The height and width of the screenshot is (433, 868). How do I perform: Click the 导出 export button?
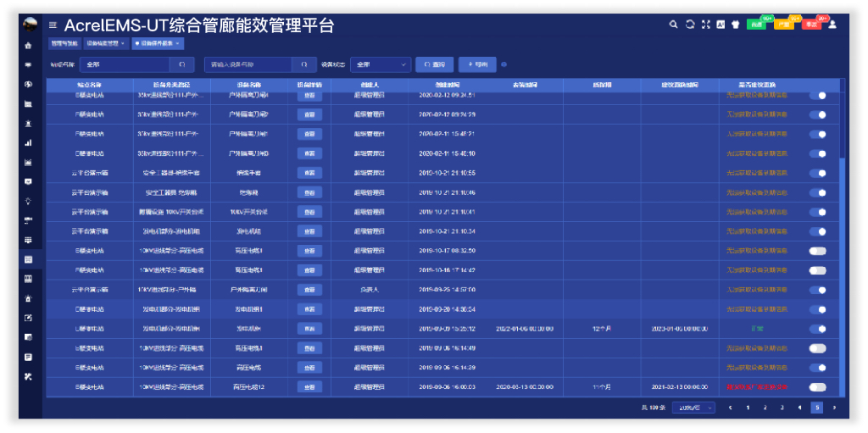click(x=478, y=64)
